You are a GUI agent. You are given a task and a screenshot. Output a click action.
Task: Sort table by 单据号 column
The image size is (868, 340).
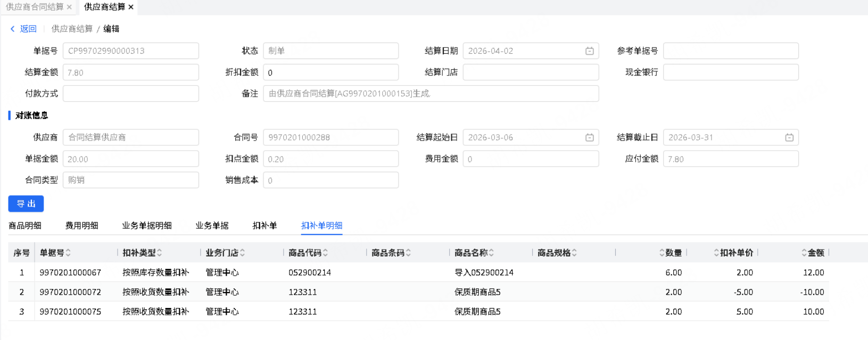[x=68, y=253]
